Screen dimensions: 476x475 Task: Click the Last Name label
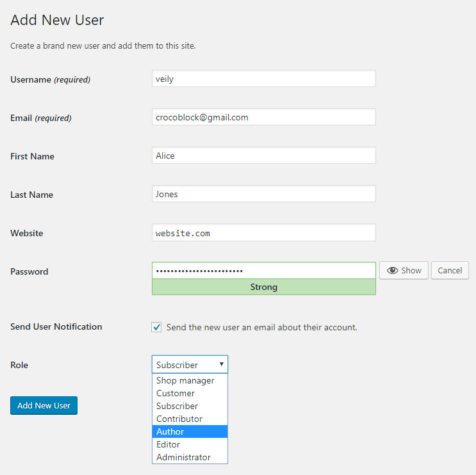click(31, 195)
